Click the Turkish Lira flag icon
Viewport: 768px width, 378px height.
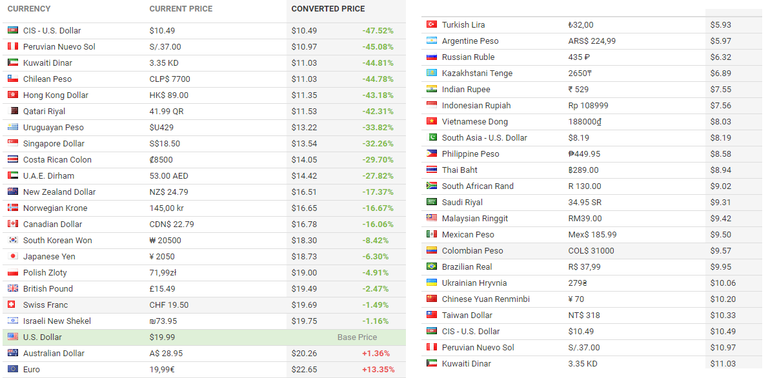pyautogui.click(x=432, y=24)
